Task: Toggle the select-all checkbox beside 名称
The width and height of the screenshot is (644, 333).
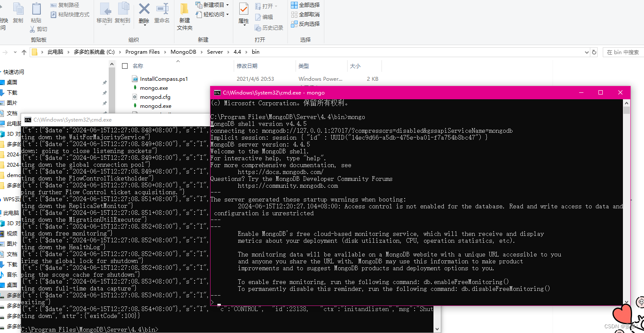Action: pyautogui.click(x=125, y=66)
